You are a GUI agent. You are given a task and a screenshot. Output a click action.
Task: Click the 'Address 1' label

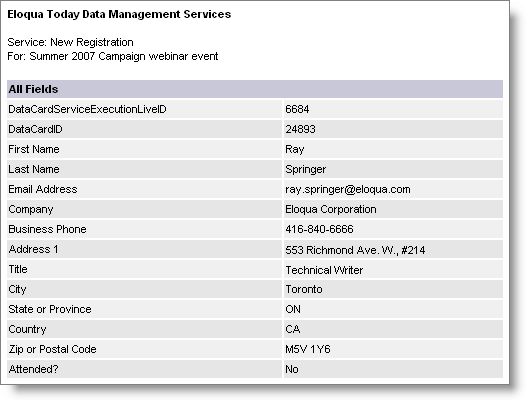click(33, 249)
